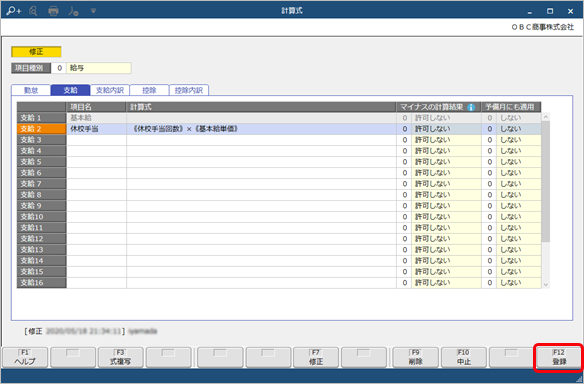Maximize the 計算式 window

[550, 11]
